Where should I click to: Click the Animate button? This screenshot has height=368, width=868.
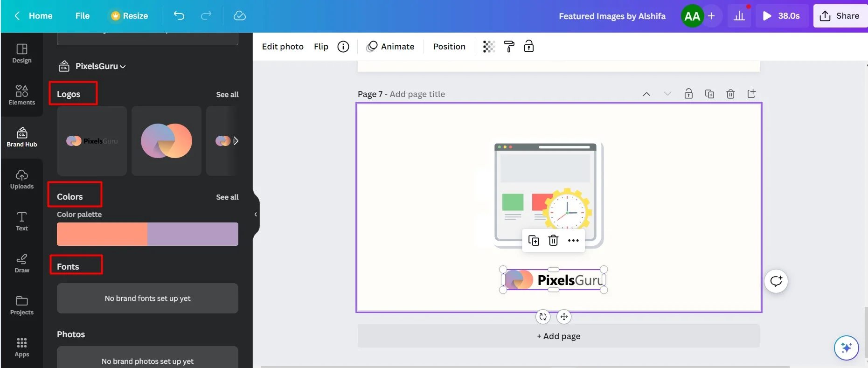pyautogui.click(x=391, y=47)
